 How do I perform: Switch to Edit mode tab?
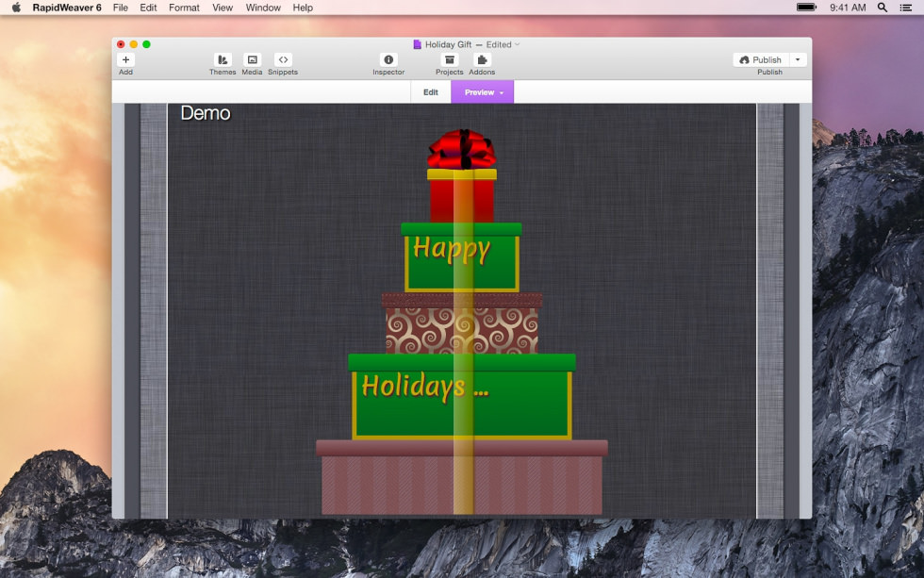pyautogui.click(x=431, y=91)
